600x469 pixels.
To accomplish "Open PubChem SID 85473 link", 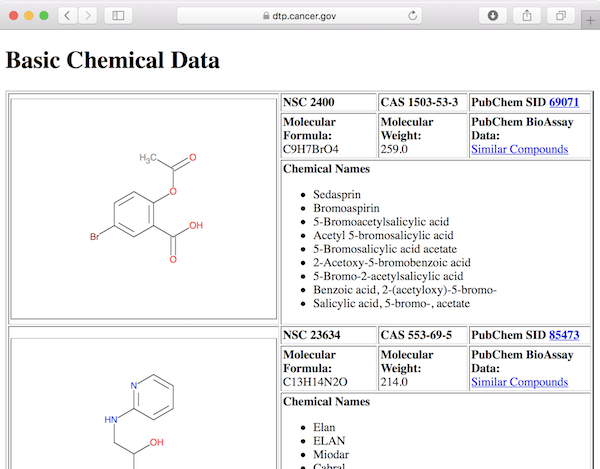I will click(x=564, y=335).
